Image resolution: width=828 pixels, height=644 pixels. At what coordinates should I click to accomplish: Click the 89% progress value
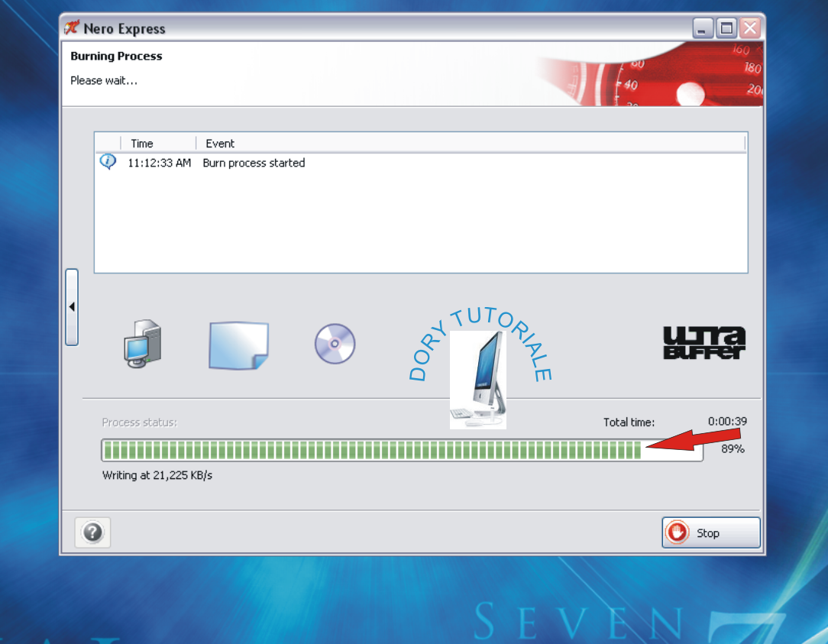click(733, 449)
